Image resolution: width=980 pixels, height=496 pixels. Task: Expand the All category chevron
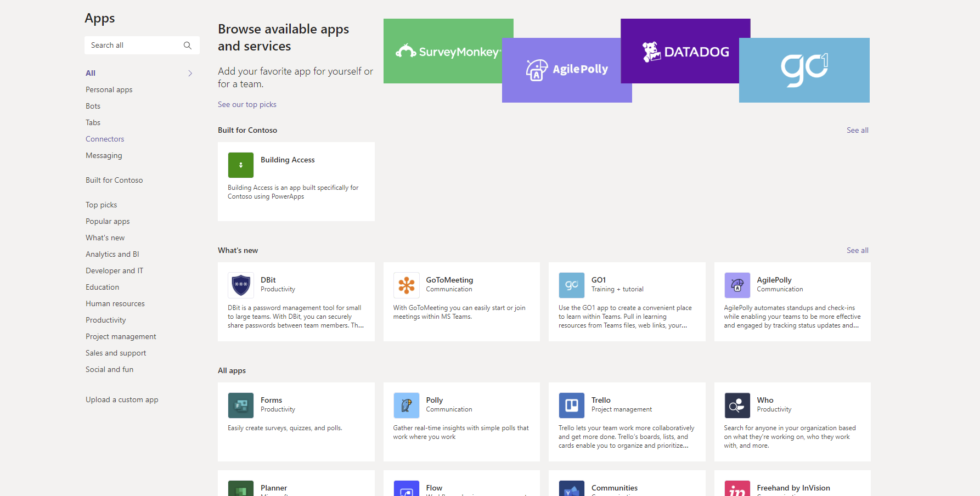point(190,73)
